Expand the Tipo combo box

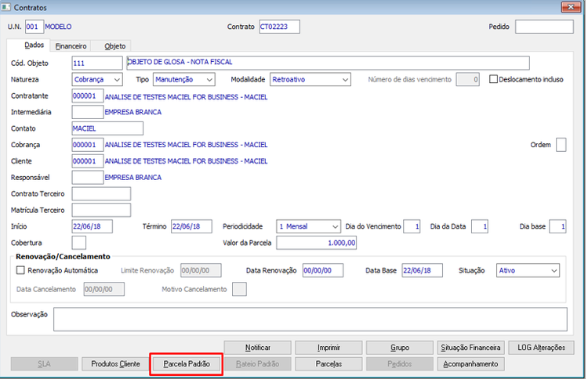[x=183, y=79]
